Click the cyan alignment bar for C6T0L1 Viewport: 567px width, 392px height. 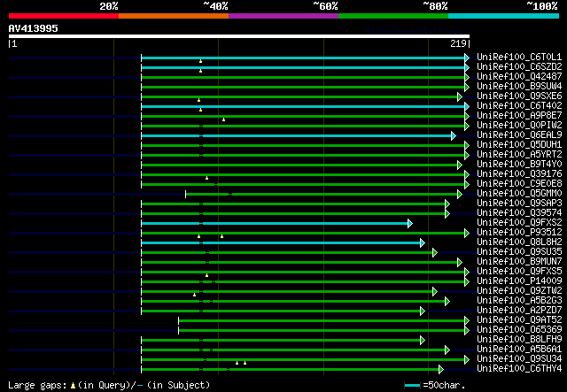coord(303,58)
